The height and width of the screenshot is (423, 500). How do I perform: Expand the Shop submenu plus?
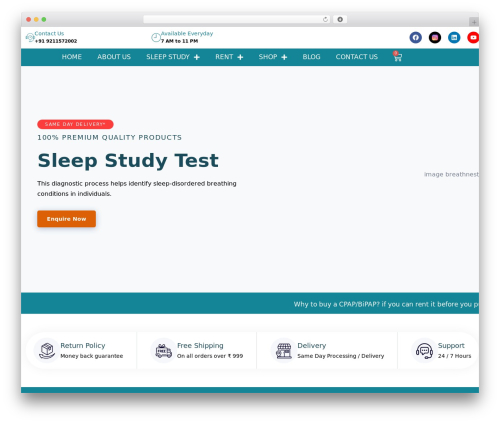coord(284,57)
